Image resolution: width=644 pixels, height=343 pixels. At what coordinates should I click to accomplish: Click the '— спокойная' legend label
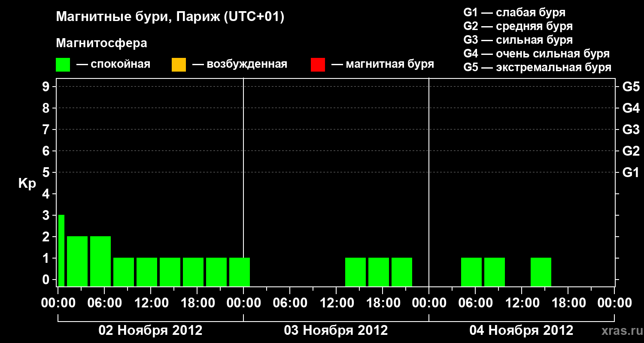113,64
